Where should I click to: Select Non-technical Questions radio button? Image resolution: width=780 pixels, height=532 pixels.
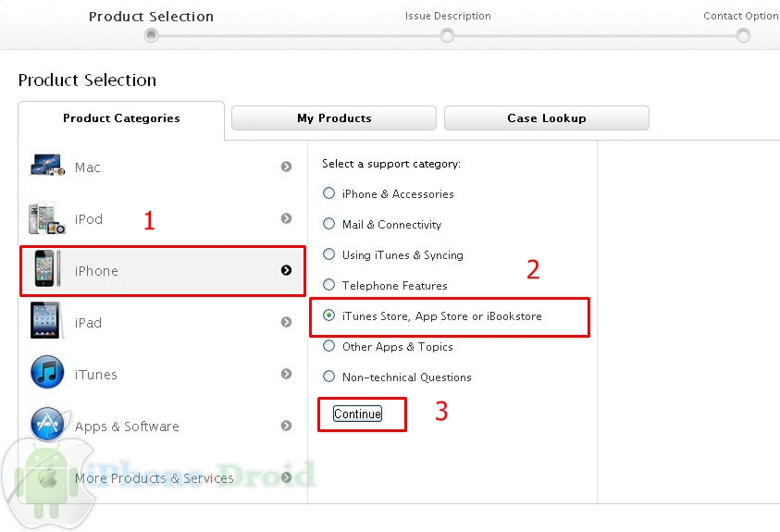(328, 377)
